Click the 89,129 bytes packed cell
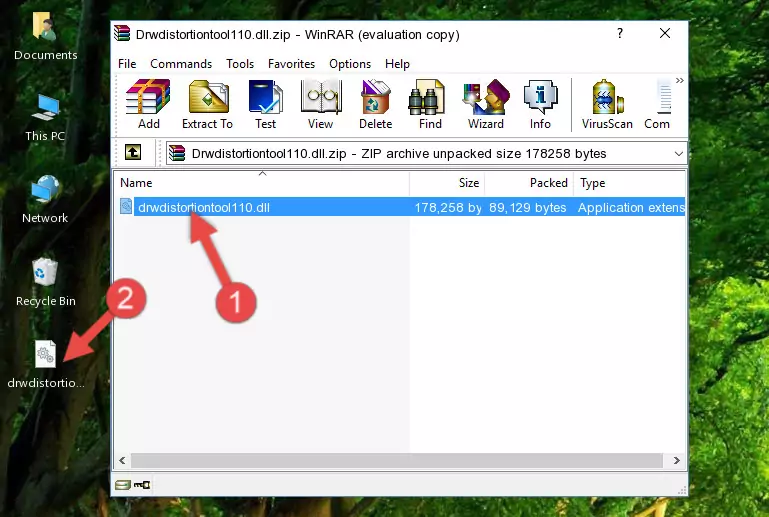The height and width of the screenshot is (517, 769). (x=527, y=207)
